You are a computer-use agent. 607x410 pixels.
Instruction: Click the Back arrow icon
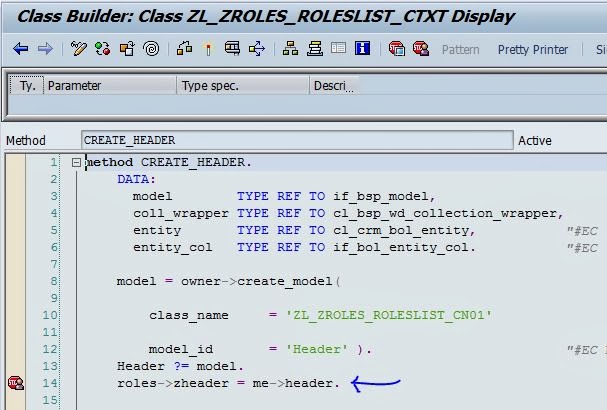(21, 49)
